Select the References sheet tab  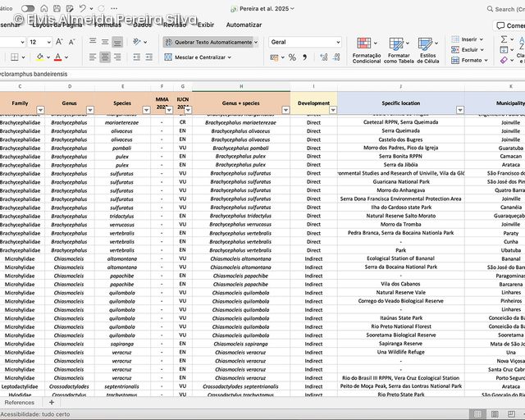(x=20, y=403)
